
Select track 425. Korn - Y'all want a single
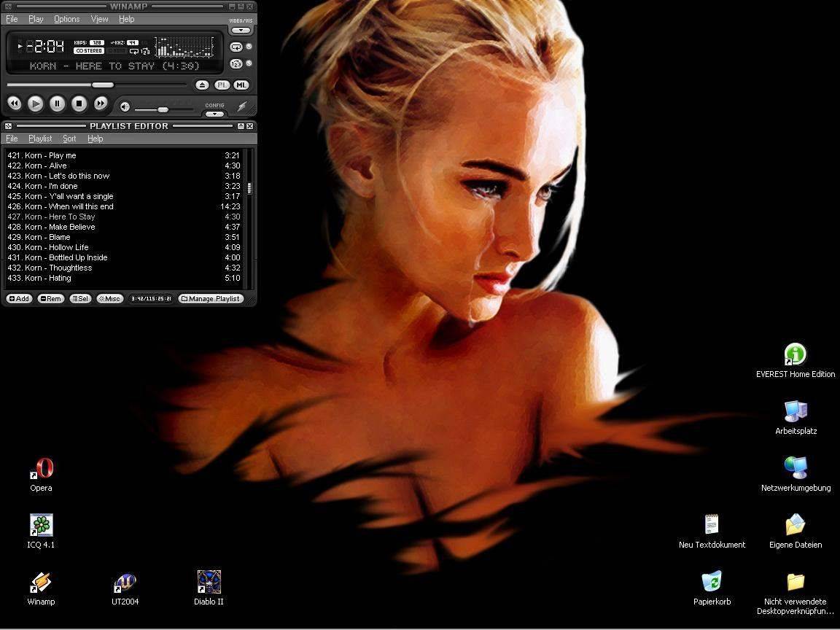point(124,196)
